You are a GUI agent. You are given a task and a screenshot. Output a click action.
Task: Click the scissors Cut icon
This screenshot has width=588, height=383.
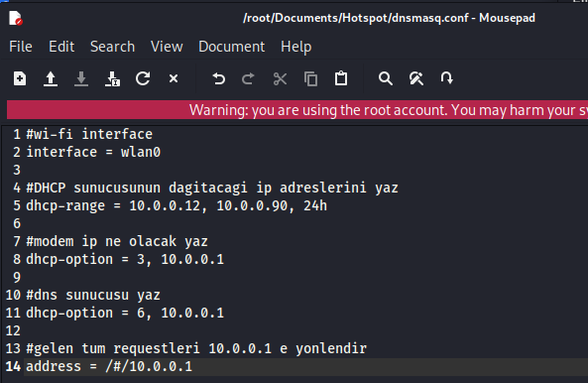coord(280,78)
